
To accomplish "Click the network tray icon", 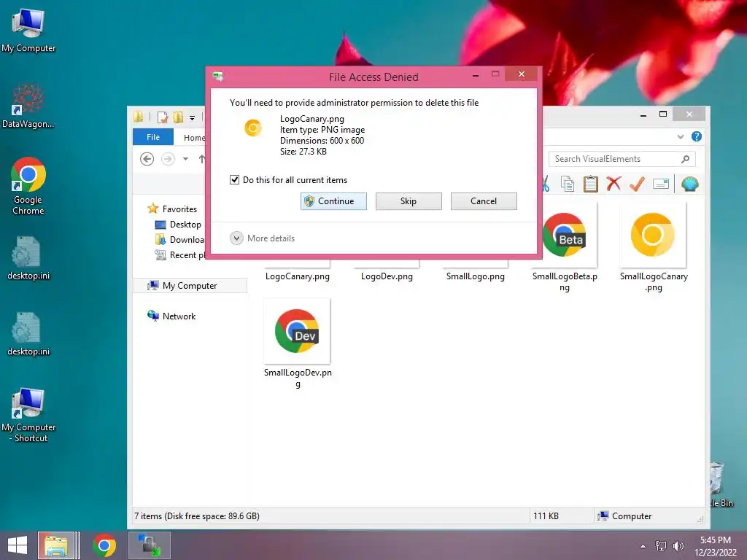I will (x=661, y=546).
